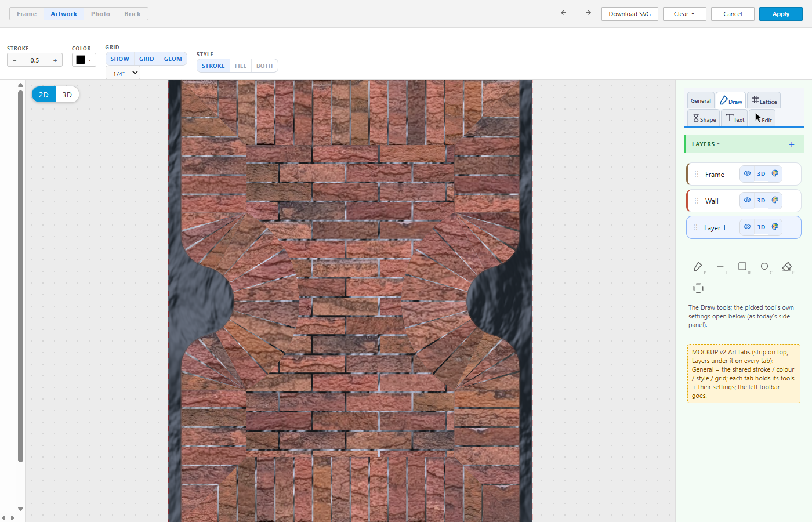Grab the drag handle of the Frame layer
The width and height of the screenshot is (812, 522).
click(697, 174)
